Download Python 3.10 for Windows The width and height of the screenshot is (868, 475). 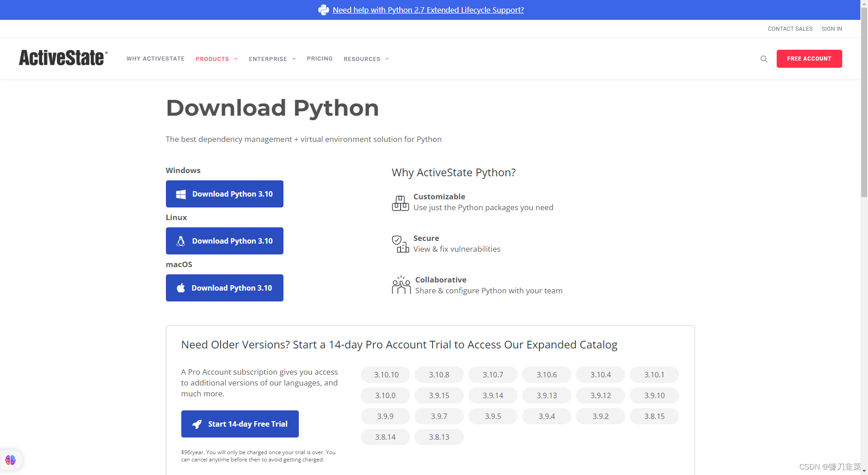pyautogui.click(x=225, y=194)
